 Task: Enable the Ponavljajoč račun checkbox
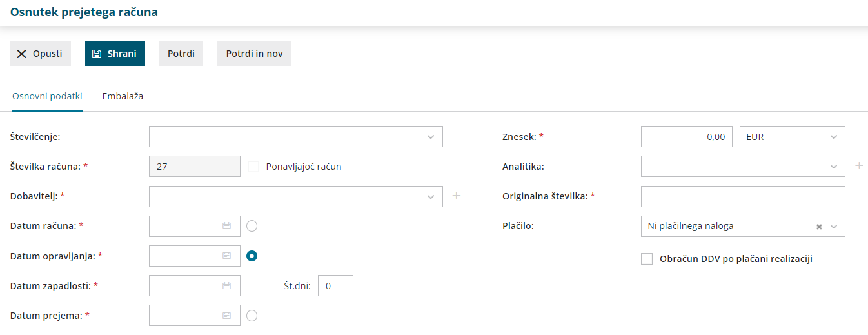pos(253,167)
